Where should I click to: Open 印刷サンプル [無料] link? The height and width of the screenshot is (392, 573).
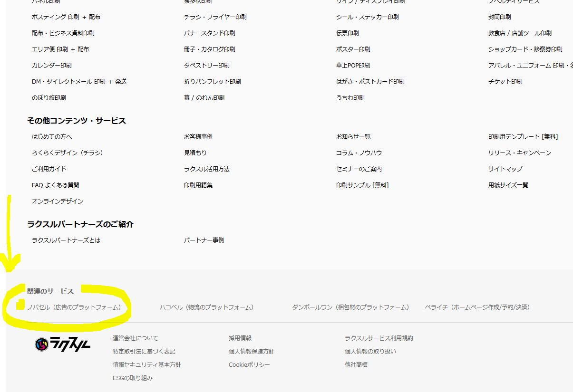coord(362,185)
